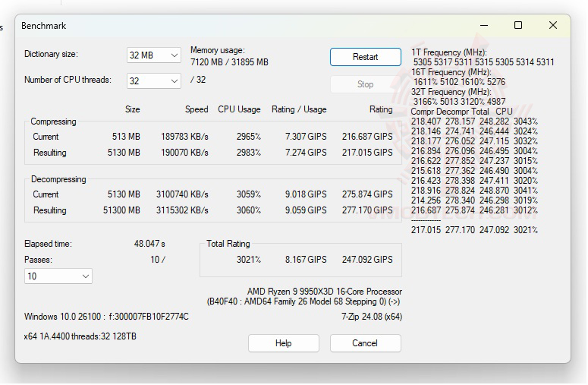This screenshot has width=588, height=385.
Task: Click the 32T Frequency (MHz) label
Action: point(451,92)
